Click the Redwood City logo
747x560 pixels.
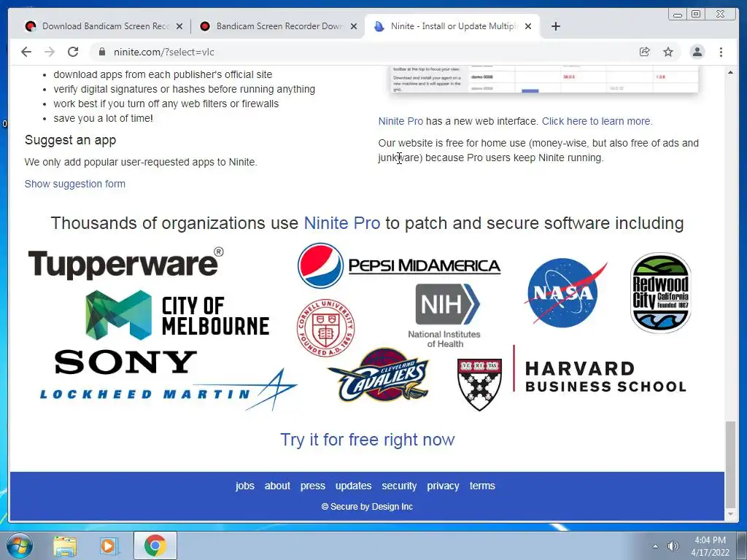click(661, 292)
